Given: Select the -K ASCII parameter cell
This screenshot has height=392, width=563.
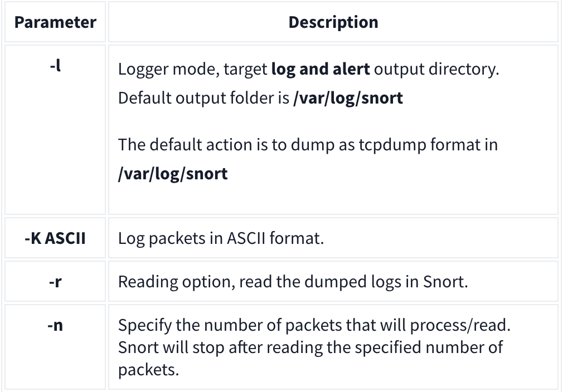Looking at the screenshot, I should (55, 238).
